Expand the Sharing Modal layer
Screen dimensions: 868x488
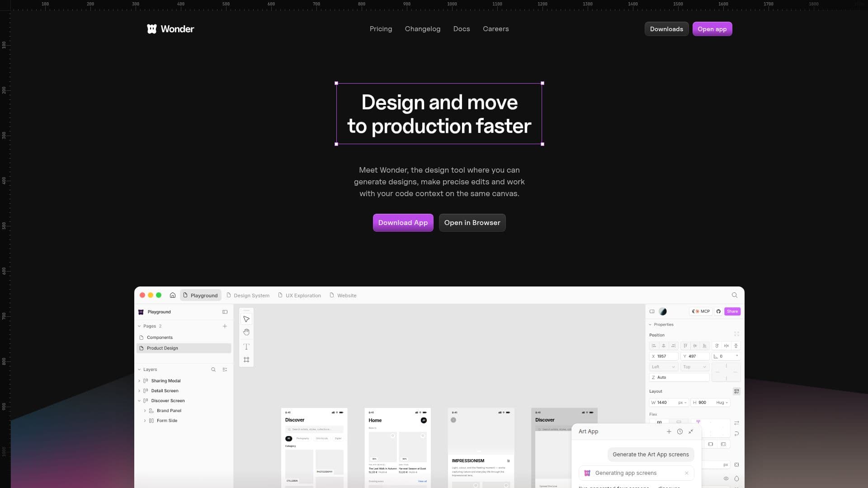pyautogui.click(x=139, y=381)
